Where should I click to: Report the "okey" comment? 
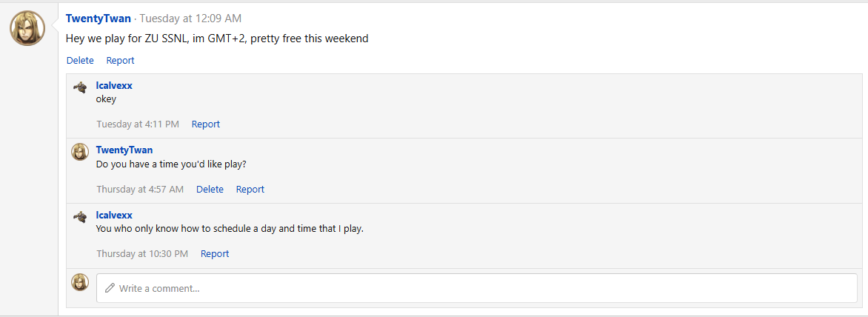coord(205,124)
